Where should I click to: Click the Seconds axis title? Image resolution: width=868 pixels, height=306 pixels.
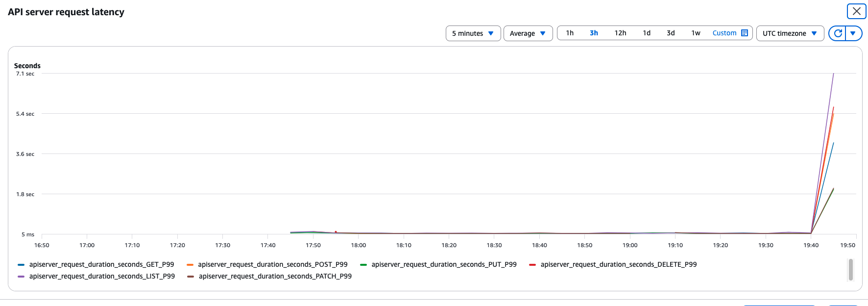click(27, 66)
